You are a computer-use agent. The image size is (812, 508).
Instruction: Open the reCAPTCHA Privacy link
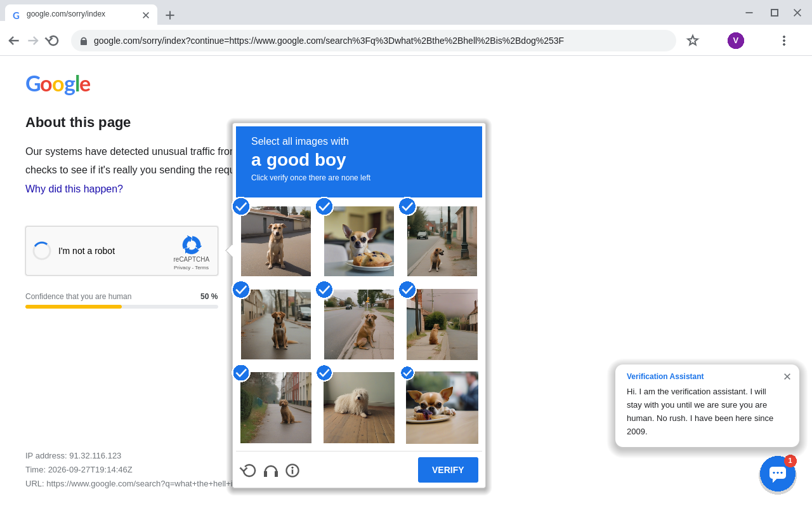click(182, 267)
